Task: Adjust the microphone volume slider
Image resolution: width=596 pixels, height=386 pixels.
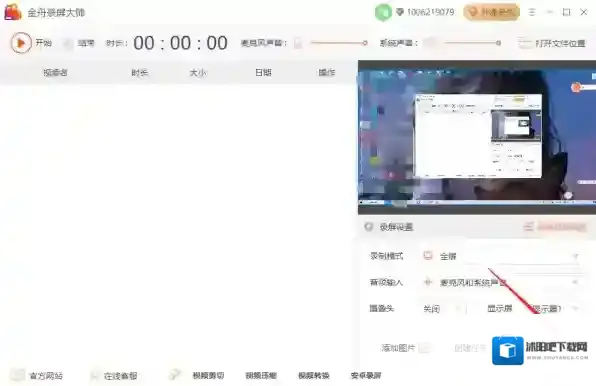Action: point(339,43)
